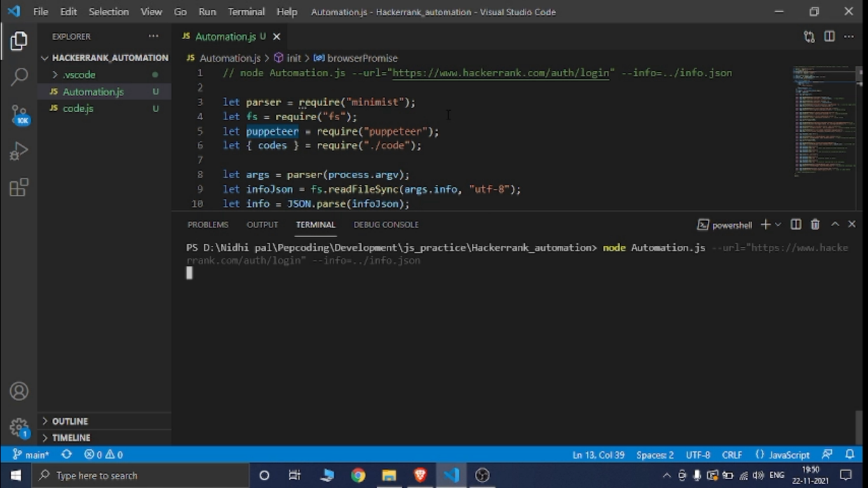
Task: Switch to the DEBUG CONSOLE tab
Action: tap(386, 224)
